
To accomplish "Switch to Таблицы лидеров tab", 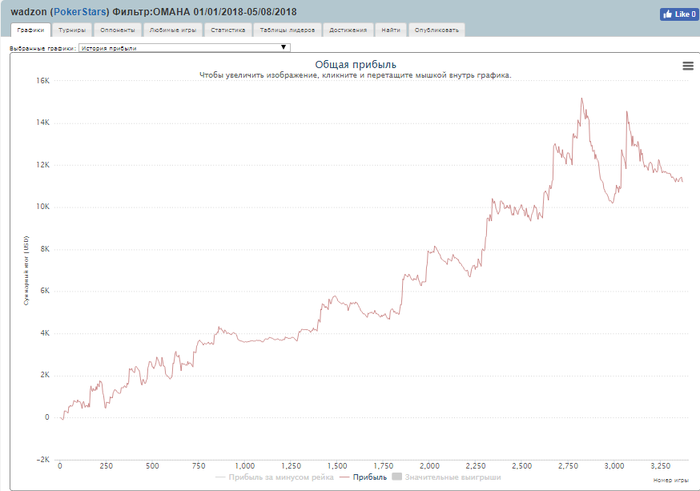I will pos(287,30).
